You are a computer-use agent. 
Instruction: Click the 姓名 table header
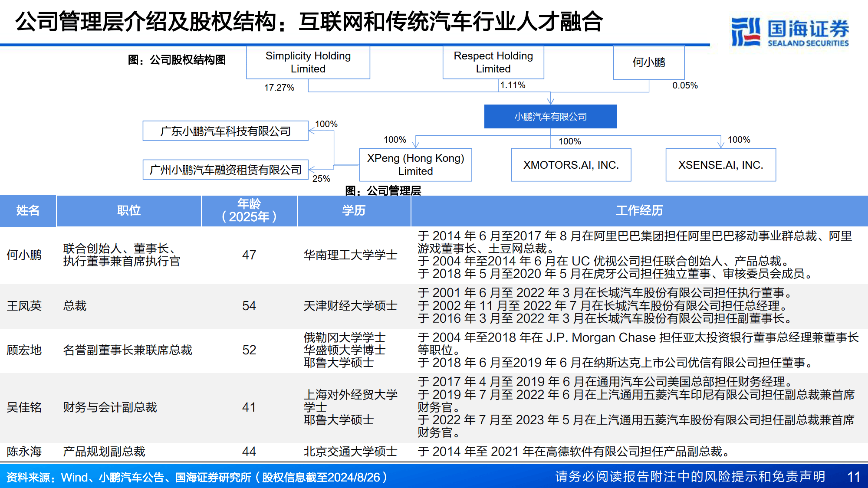(x=28, y=211)
